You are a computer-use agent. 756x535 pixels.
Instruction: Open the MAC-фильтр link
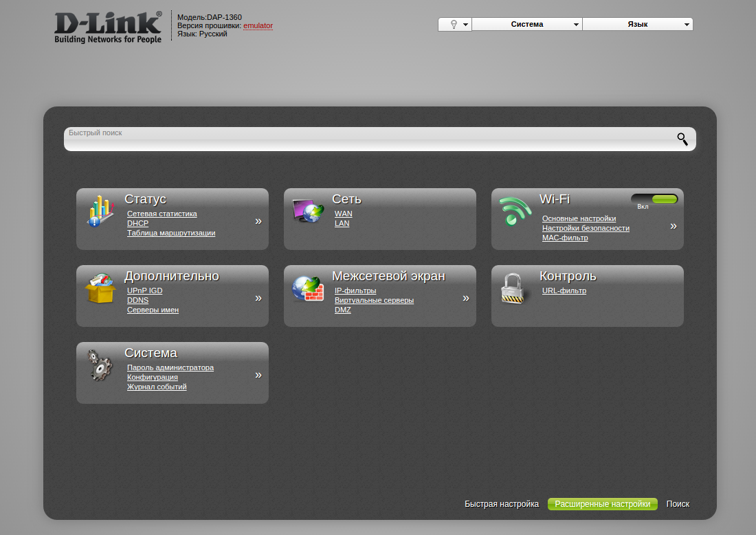tap(565, 238)
